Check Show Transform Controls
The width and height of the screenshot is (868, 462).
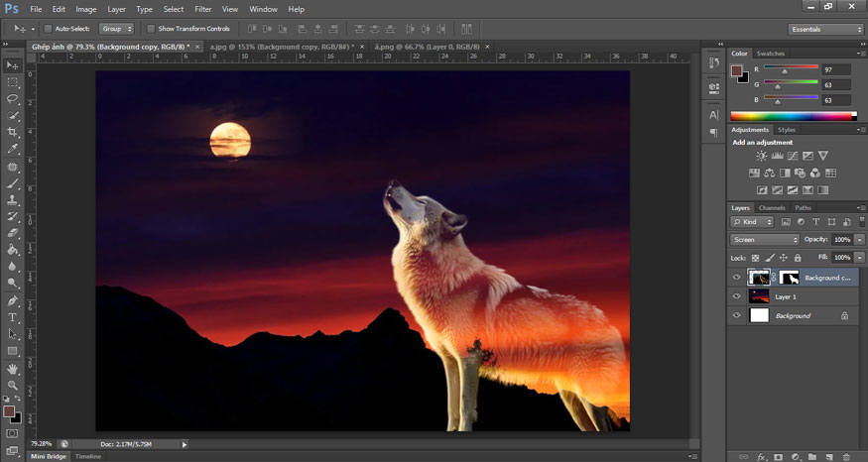tap(151, 29)
